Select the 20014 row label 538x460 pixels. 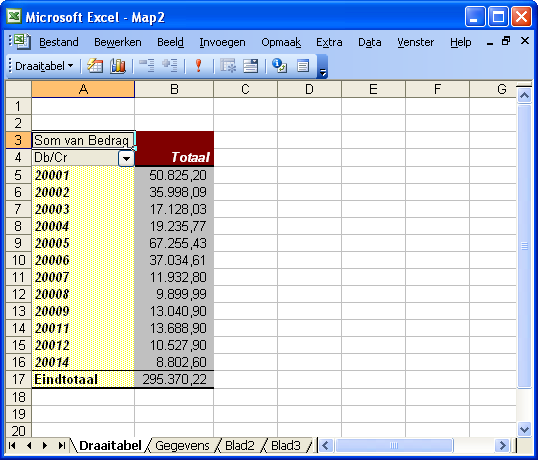(x=83, y=362)
